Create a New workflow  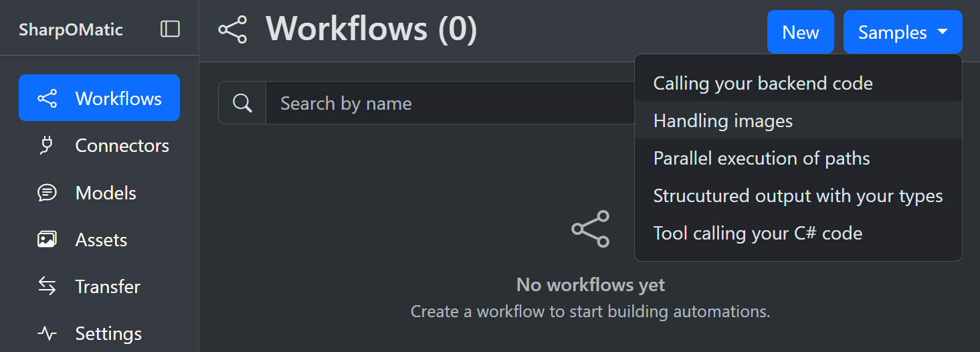pos(800,32)
